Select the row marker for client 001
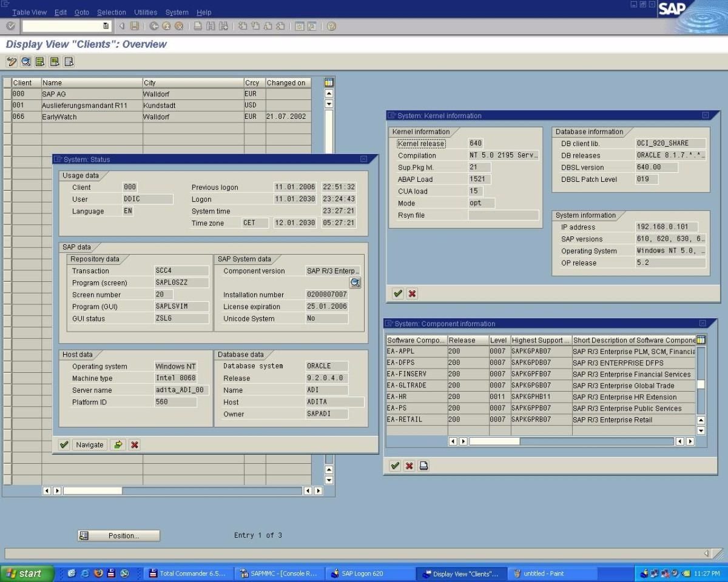 coord(7,105)
